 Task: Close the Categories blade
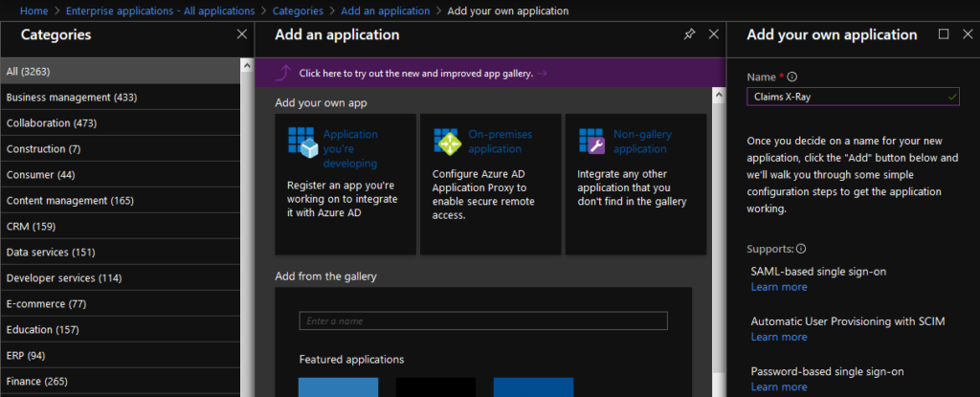point(241,34)
